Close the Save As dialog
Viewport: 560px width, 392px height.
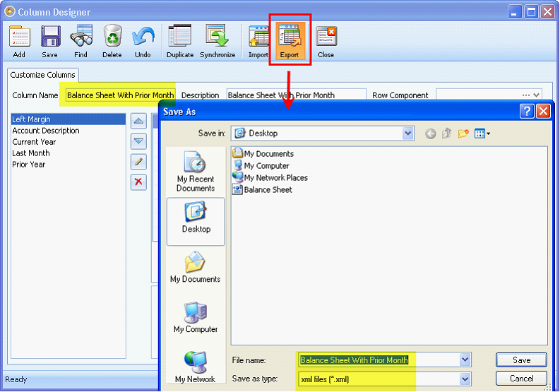543,112
